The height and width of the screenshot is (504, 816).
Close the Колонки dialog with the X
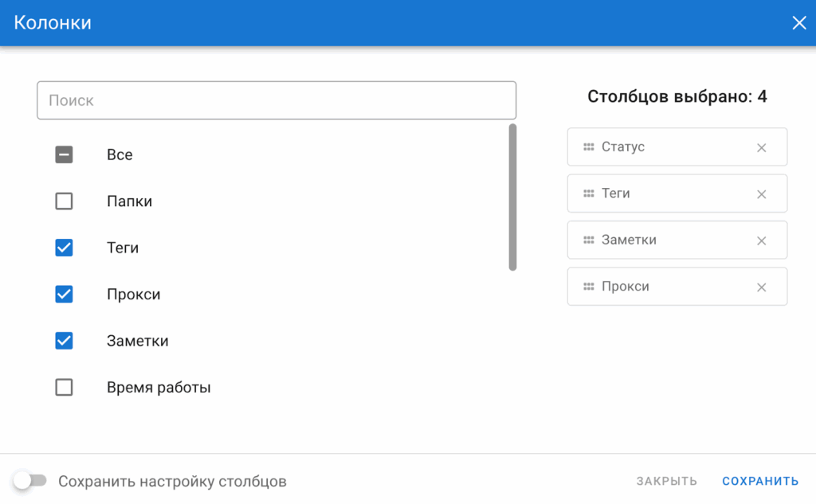pyautogui.click(x=799, y=23)
